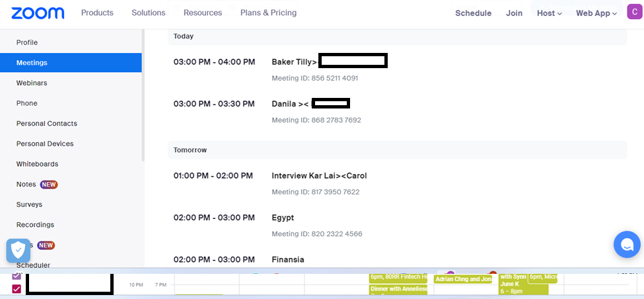The height and width of the screenshot is (299, 644).
Task: Click Meeting ID: 817 3950 7622
Action: (316, 192)
